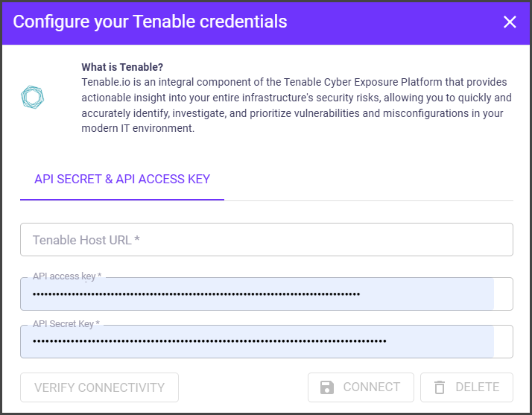Screen dimensions: 532x415
Task: Click the "What is Tenable?" heading
Action: coord(122,66)
